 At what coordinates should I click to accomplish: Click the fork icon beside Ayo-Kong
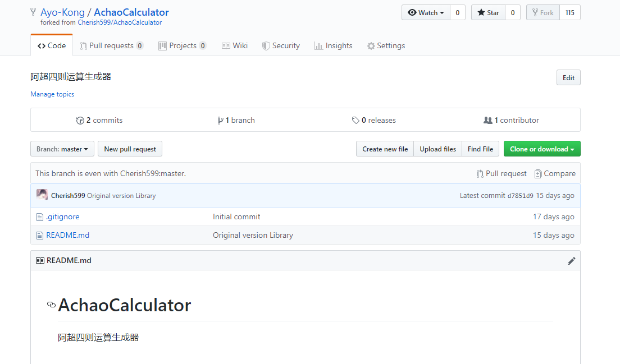point(33,12)
